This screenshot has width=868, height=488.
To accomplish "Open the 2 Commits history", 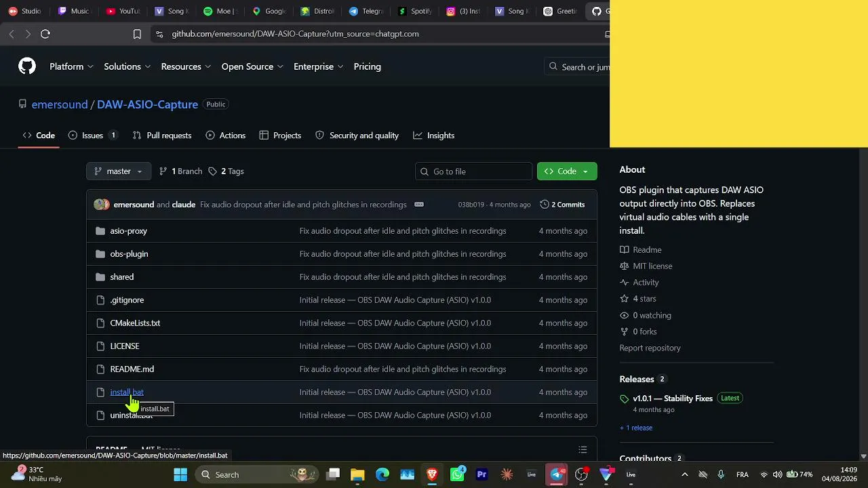I will [562, 205].
